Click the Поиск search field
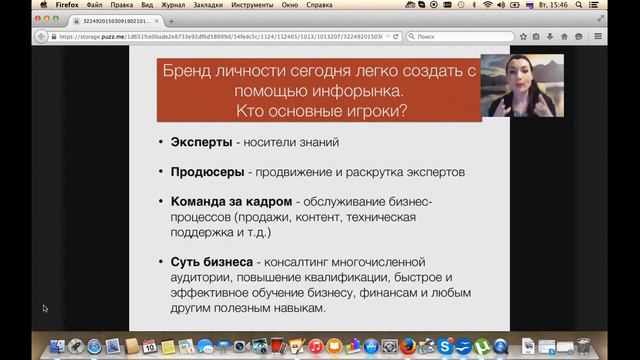The image size is (640, 360). tap(460, 36)
